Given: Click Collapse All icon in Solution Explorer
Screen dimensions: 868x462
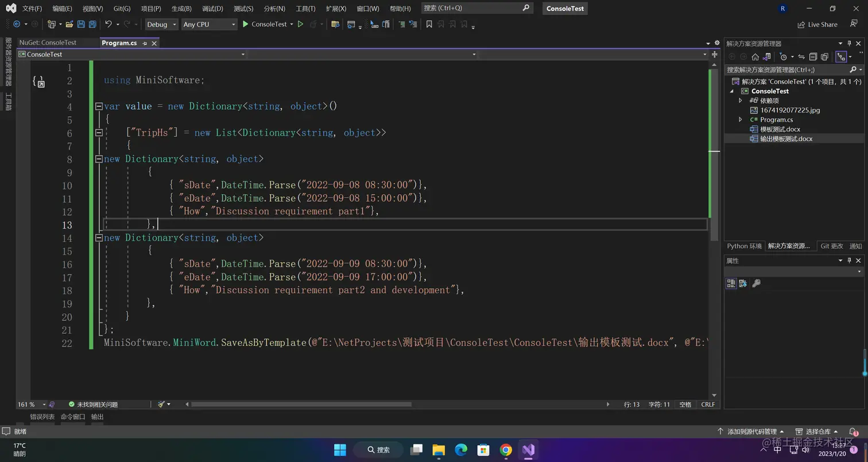Looking at the screenshot, I should pyautogui.click(x=813, y=56).
